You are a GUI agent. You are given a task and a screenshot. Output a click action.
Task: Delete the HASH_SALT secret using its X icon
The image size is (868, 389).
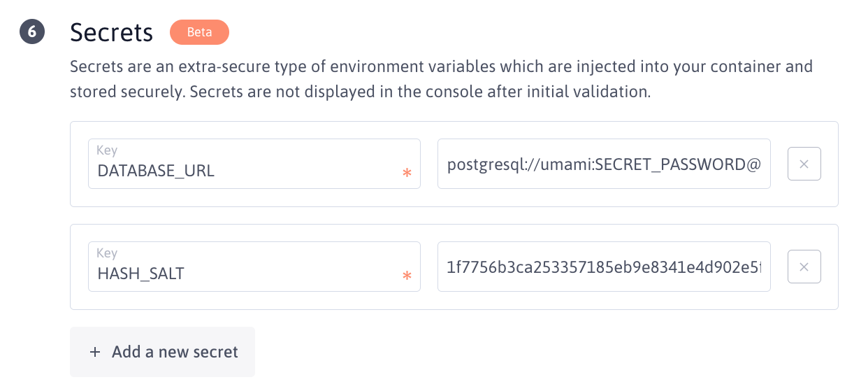pyautogui.click(x=804, y=267)
